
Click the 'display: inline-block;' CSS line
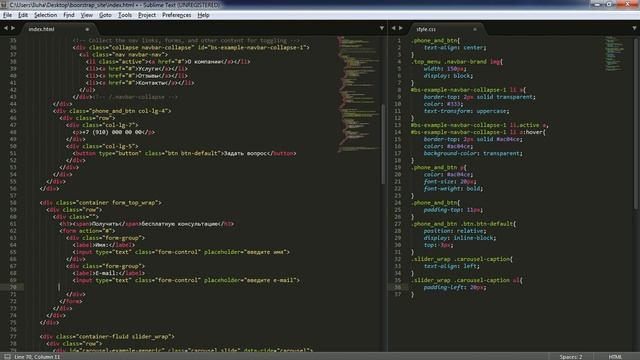tap(460, 238)
